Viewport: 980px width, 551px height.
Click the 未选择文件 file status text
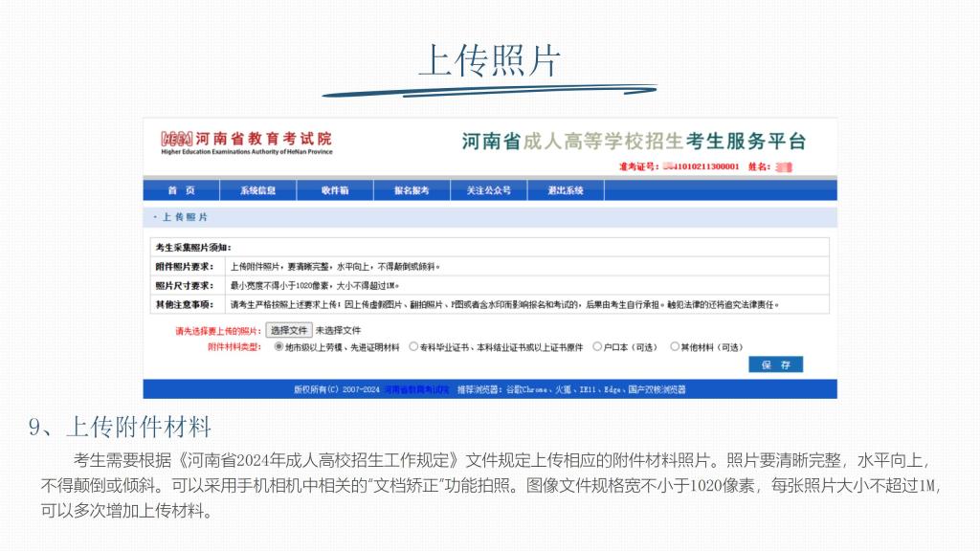click(x=338, y=330)
